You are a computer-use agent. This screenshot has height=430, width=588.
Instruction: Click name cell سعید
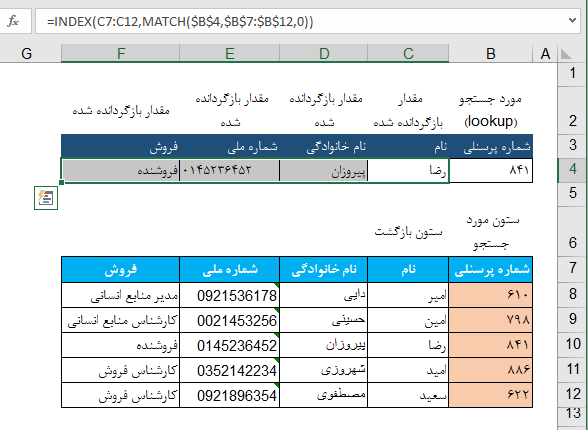(408, 395)
